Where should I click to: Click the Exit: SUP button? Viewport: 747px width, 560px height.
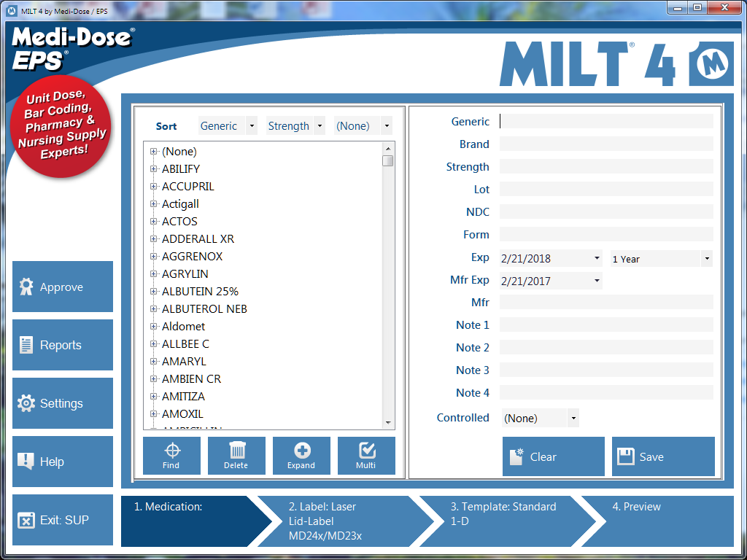63,520
